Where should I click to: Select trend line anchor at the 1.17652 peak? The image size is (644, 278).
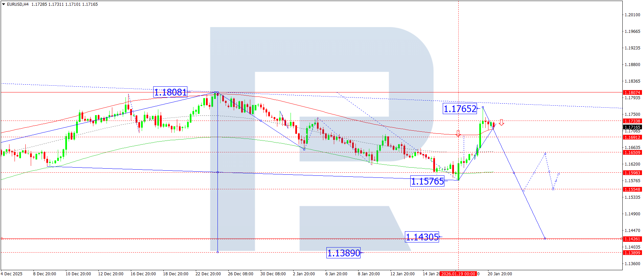pos(483,107)
